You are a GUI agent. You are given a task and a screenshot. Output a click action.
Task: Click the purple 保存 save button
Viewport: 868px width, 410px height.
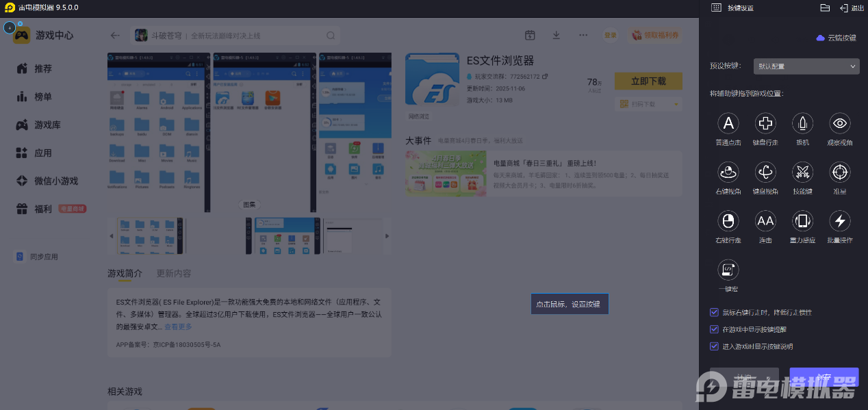pyautogui.click(x=824, y=377)
